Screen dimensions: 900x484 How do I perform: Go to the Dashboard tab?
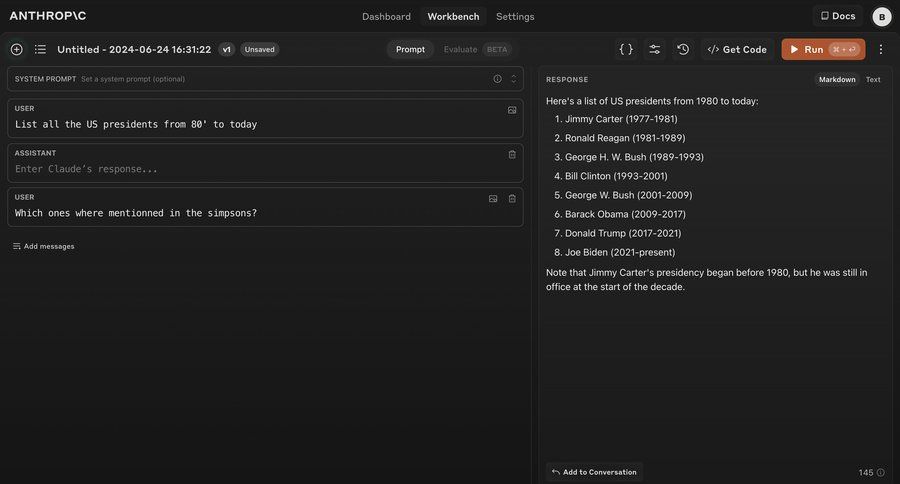tap(386, 16)
